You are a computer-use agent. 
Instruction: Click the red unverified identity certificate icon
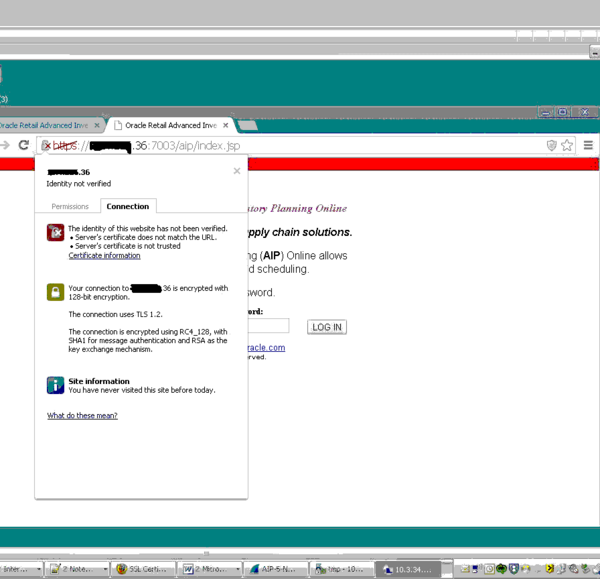coord(55,232)
